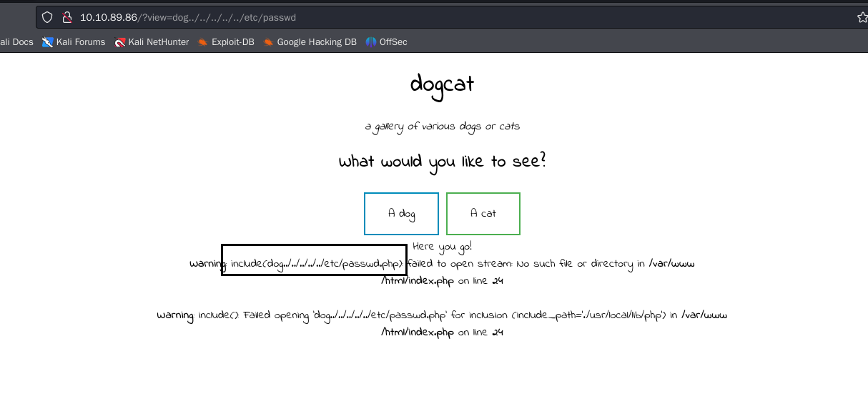868x394 pixels.
Task: Open the Exploit-DB bookmark
Action: 226,42
